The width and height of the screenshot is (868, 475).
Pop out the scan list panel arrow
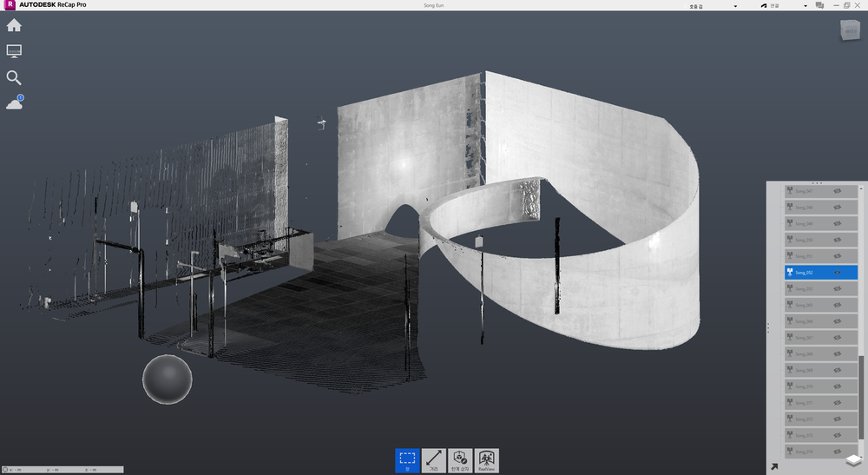tap(773, 466)
